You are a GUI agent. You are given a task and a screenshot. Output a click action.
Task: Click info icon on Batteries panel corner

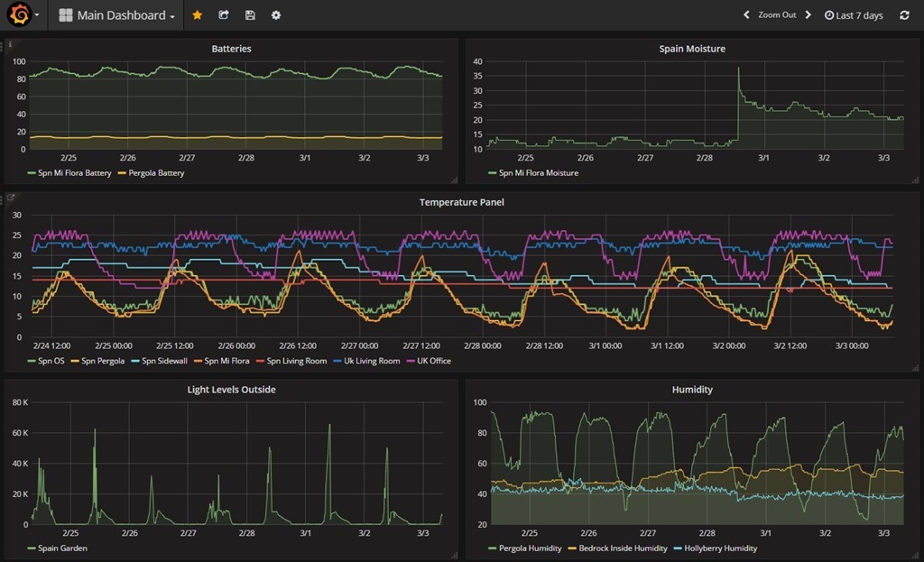point(10,43)
